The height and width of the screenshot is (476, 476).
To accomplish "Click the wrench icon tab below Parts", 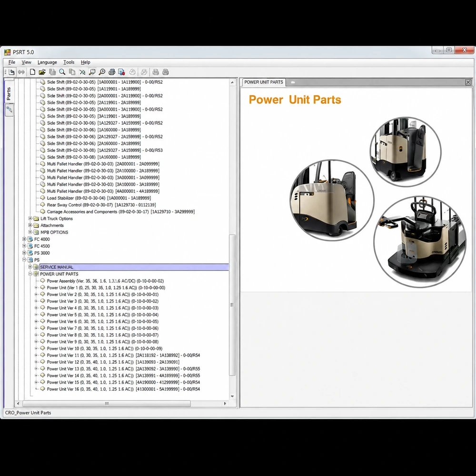I will 9,109.
